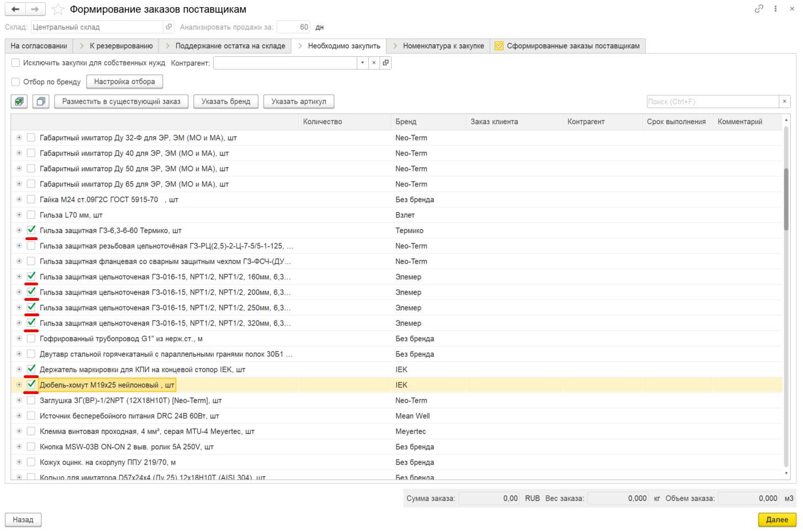The width and height of the screenshot is (803, 532).
Task: Click the back navigation arrow
Action: [x=15, y=9]
